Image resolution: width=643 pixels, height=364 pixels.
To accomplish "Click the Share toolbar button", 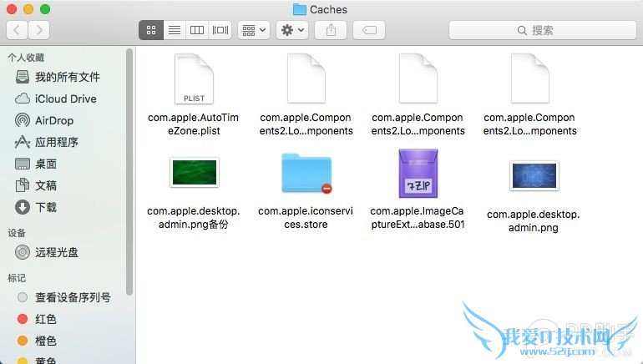I will point(331,30).
